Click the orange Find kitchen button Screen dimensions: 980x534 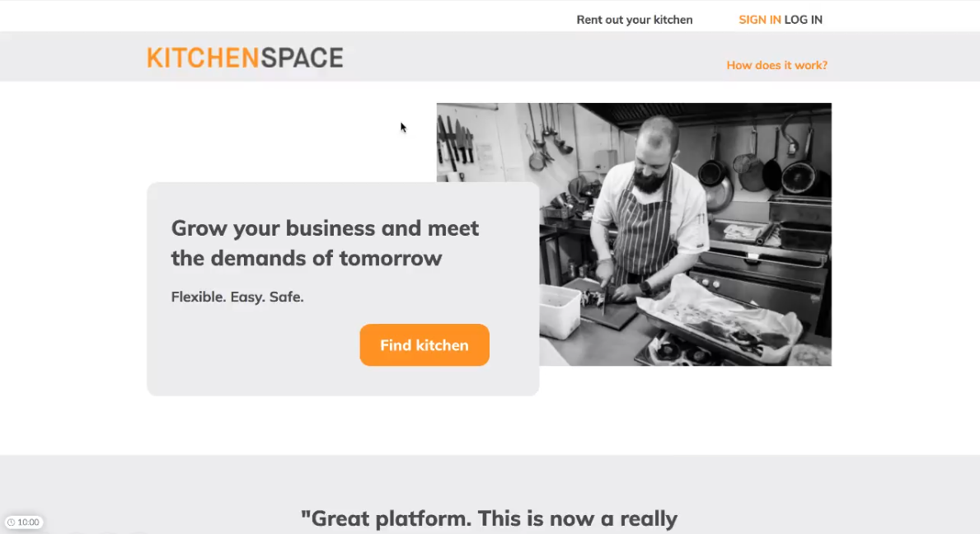(x=424, y=344)
